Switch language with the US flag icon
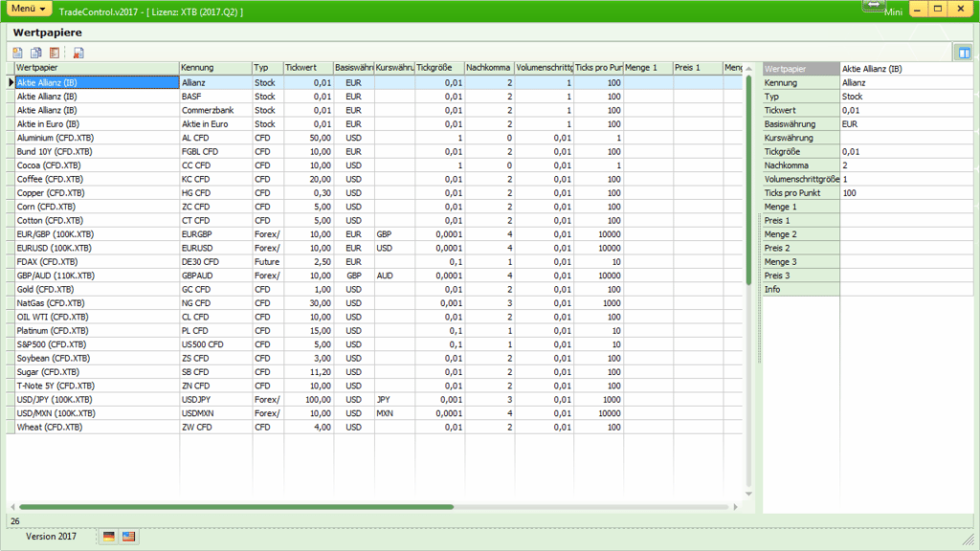Screen dimensions: 980x551 click(129, 537)
